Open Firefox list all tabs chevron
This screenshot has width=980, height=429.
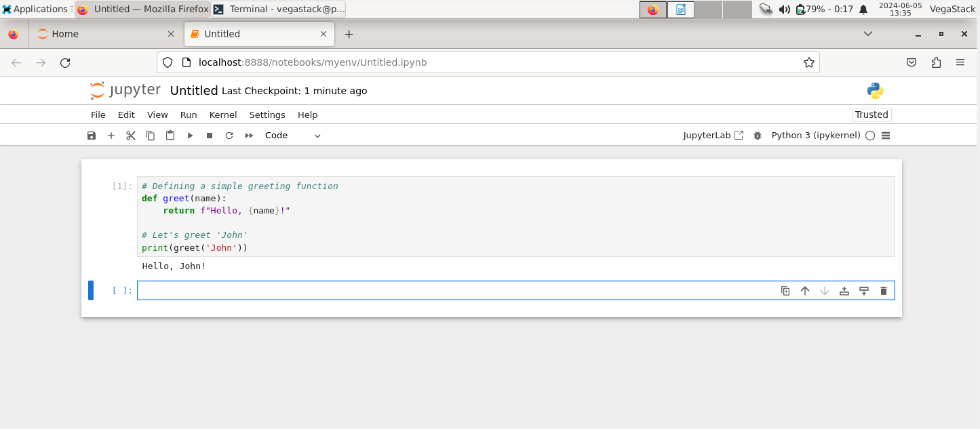pos(868,33)
